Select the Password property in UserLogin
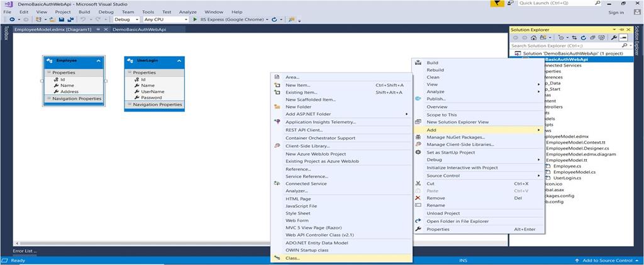 point(152,98)
